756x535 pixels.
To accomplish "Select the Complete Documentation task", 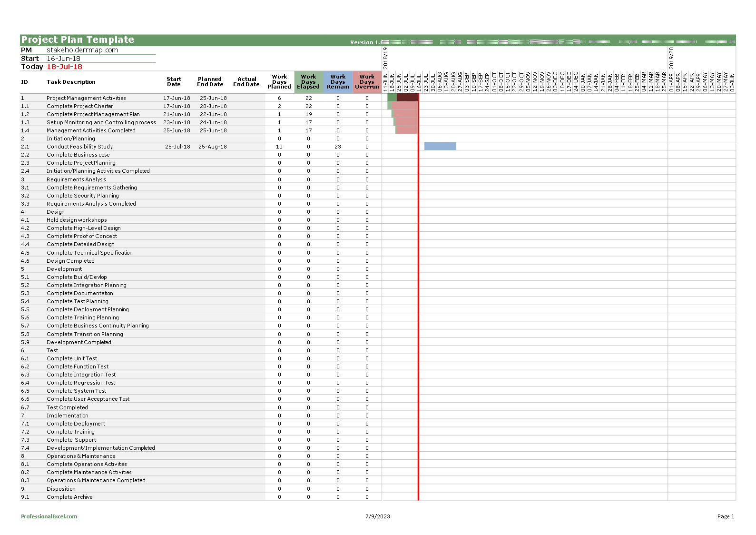I will [80, 293].
